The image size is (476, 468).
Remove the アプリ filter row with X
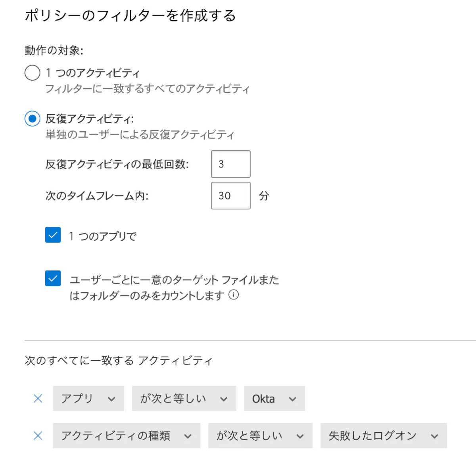(38, 399)
